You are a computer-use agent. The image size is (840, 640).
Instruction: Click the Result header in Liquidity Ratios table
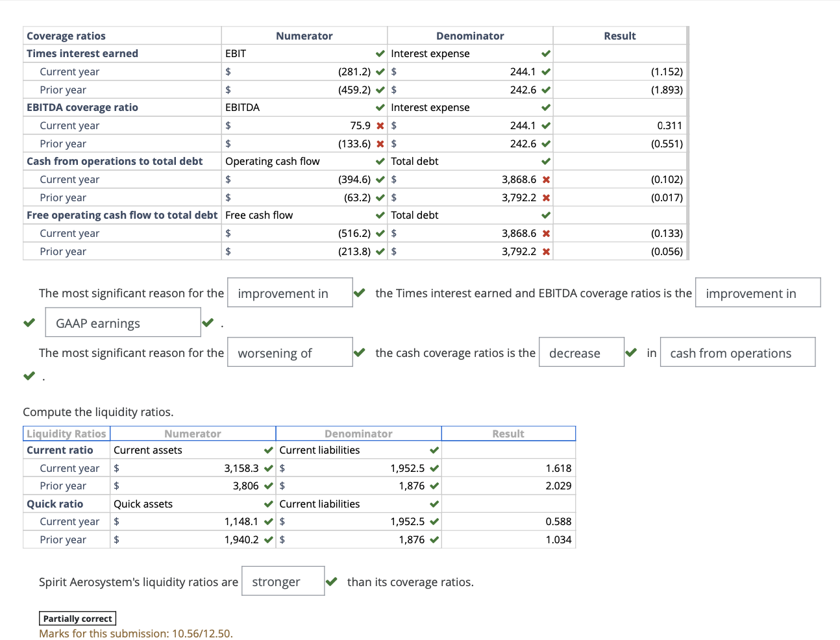tap(508, 434)
